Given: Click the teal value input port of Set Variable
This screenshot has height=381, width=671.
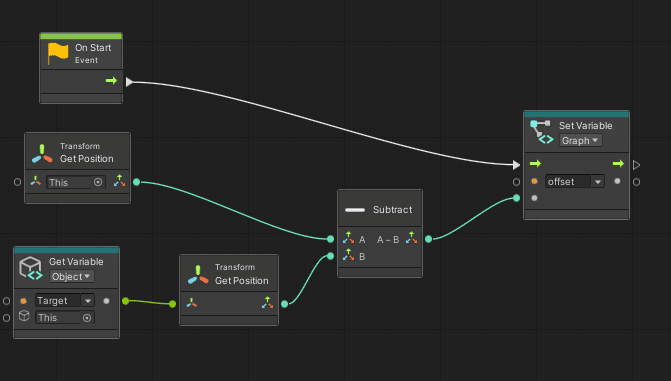Looking at the screenshot, I should click(517, 198).
